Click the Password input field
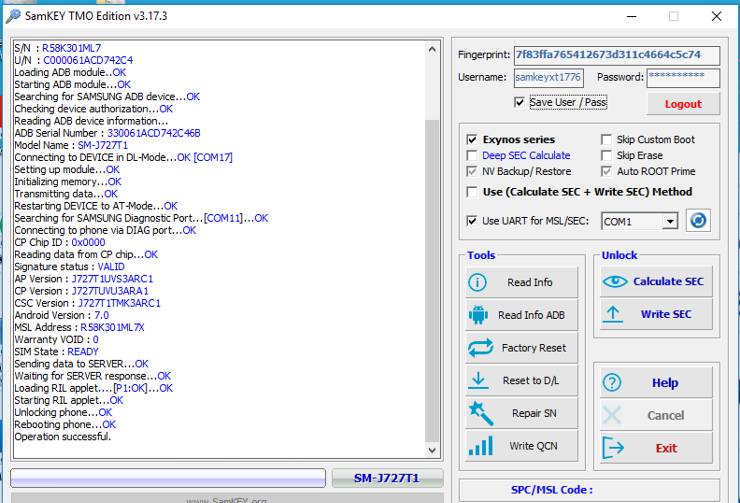The width and height of the screenshot is (740, 503). (x=683, y=77)
